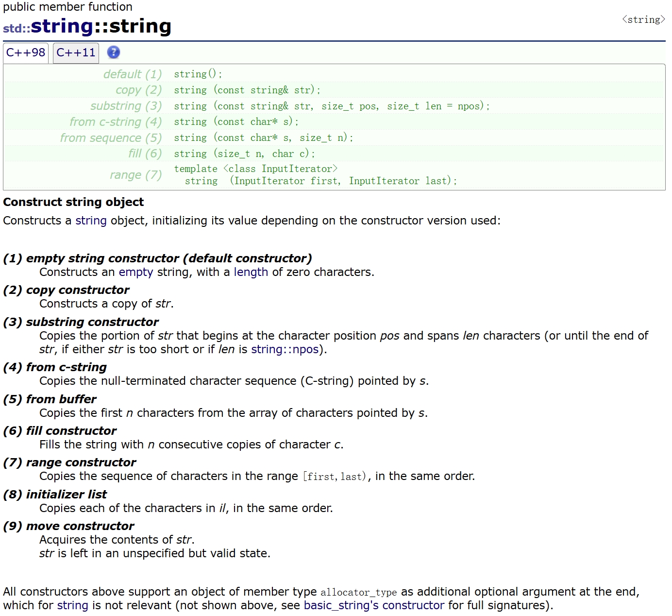The width and height of the screenshot is (672, 616).
Task: Follow the 'string' link in 'Constructs a string object'
Action: tap(91, 221)
